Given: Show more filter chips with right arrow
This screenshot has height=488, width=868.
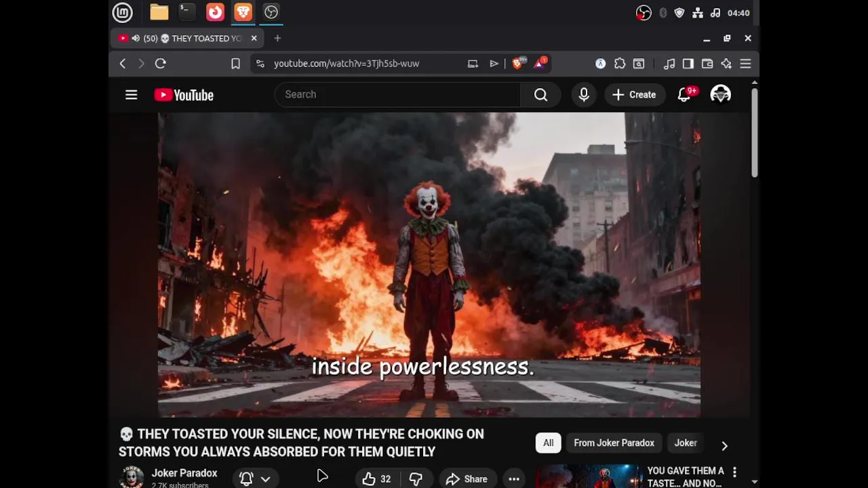Looking at the screenshot, I should pyautogui.click(x=724, y=445).
